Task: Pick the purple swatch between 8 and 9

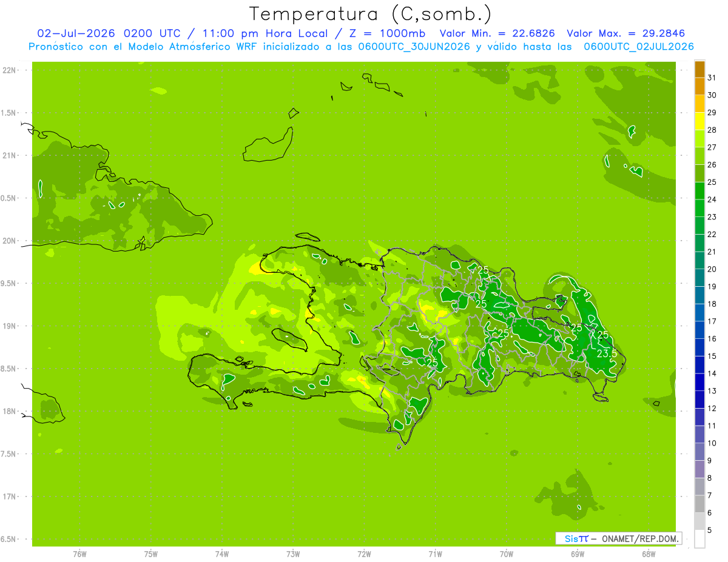Action: coord(699,470)
